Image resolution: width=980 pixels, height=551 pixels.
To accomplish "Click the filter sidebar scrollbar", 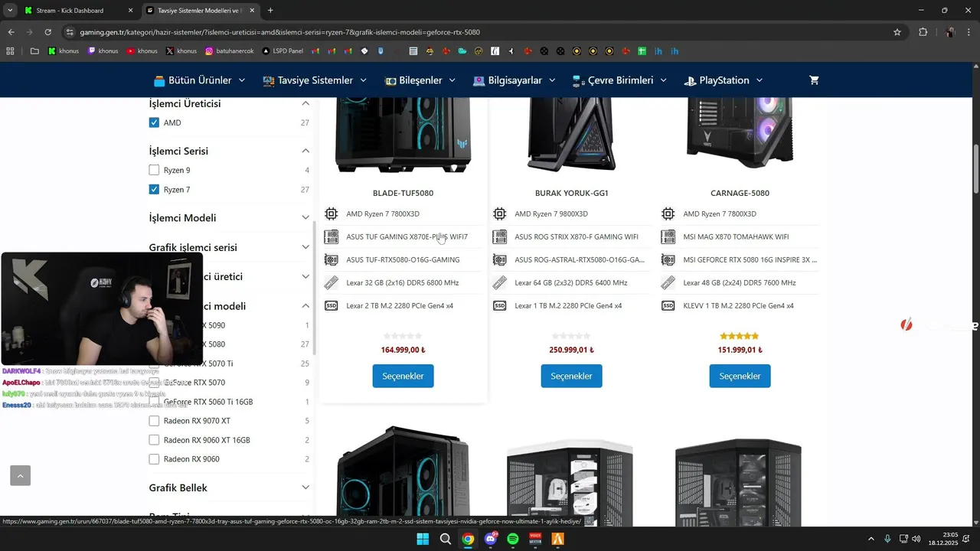I will [x=314, y=287].
